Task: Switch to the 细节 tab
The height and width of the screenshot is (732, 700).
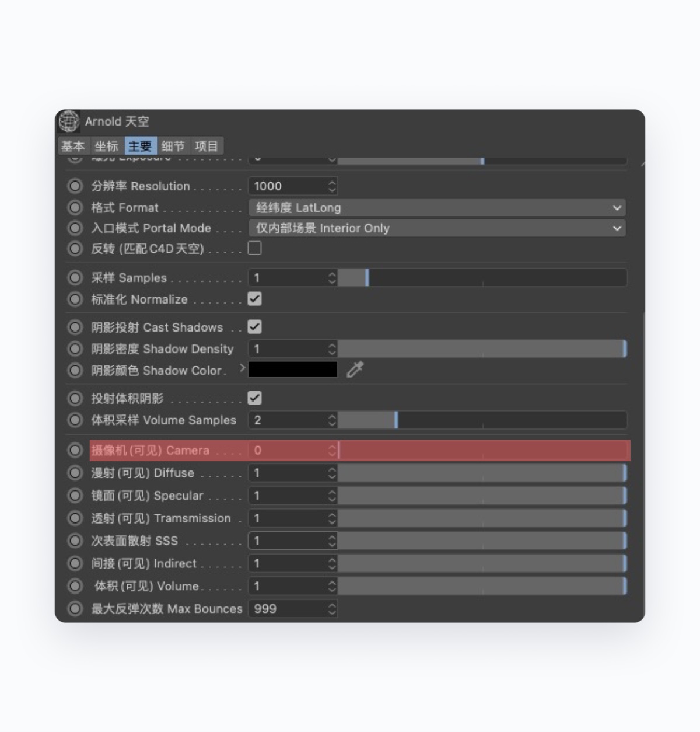Action: 173,146
